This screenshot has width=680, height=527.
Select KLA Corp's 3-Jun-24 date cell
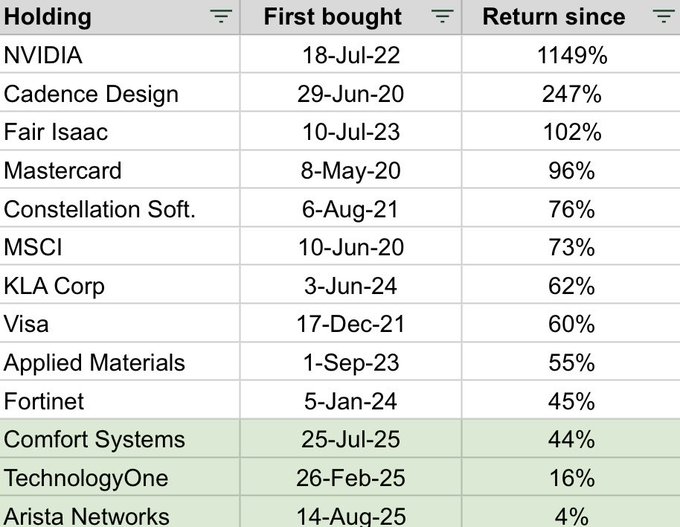click(x=349, y=286)
